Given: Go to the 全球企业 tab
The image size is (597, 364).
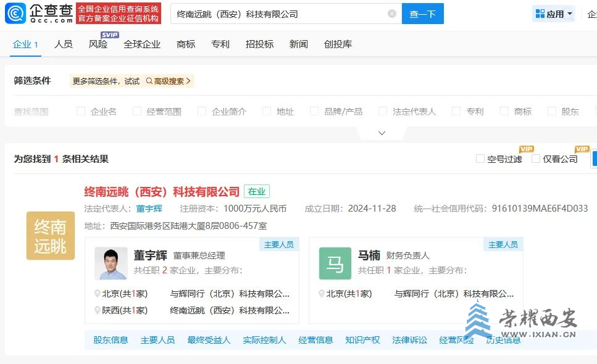Looking at the screenshot, I should tap(141, 44).
